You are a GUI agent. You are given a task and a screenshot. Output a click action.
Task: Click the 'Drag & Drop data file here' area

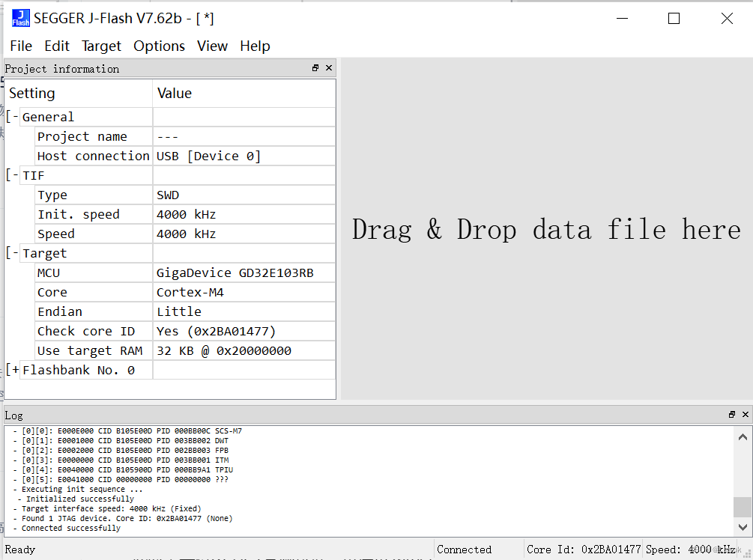pyautogui.click(x=546, y=229)
